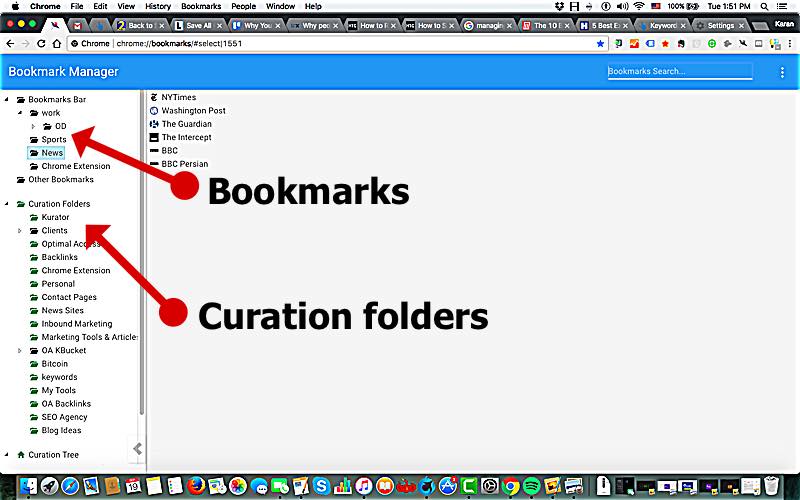Open Chrome three-dot menu in toolbar
Viewport: 800px width, 500px height.
790,44
